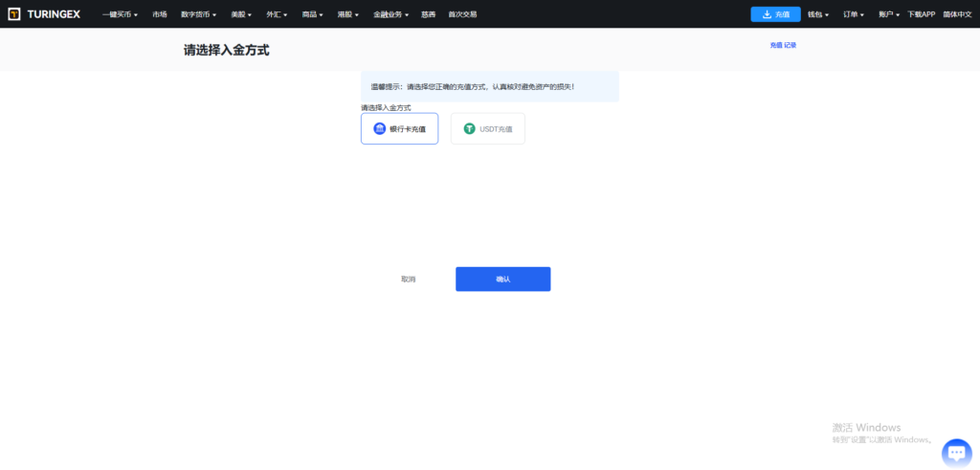The image size is (980, 470).
Task: Click the 温馨提示 notice text
Action: (x=473, y=87)
